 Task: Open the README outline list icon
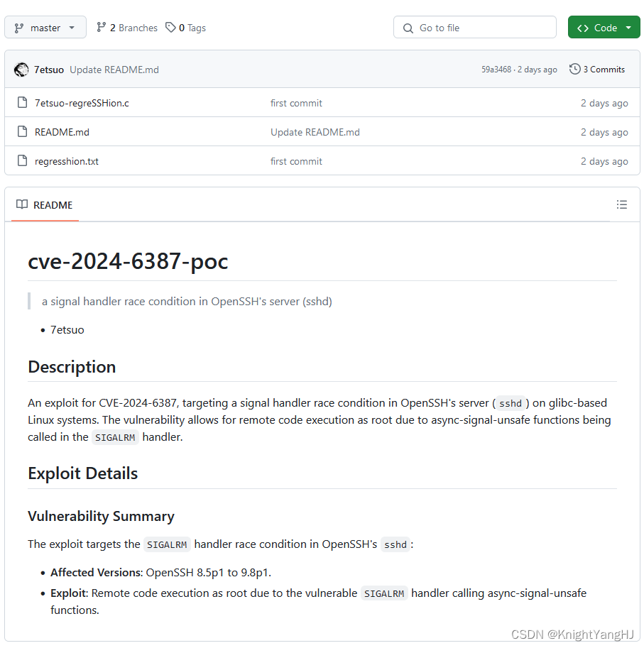622,204
